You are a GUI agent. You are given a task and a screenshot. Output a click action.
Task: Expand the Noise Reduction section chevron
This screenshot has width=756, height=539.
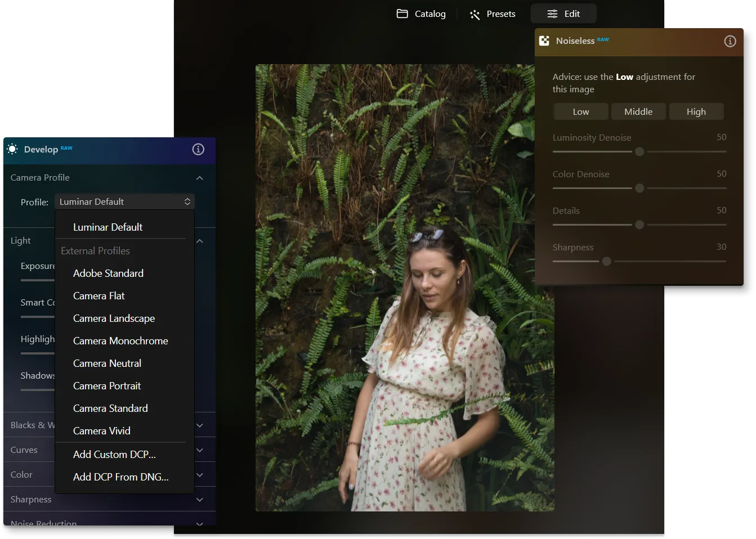[199, 524]
